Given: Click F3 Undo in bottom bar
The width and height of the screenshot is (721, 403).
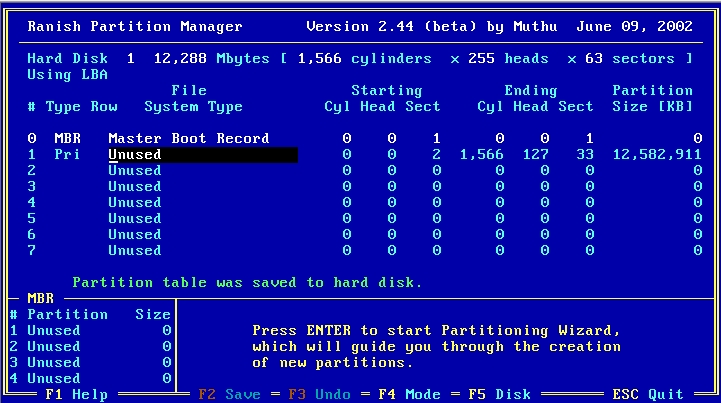Looking at the screenshot, I should tap(320, 394).
